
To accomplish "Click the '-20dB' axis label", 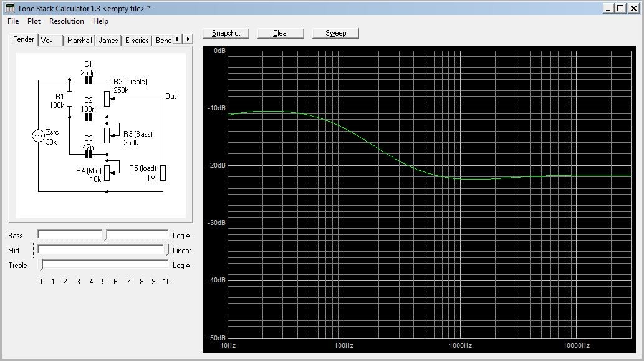I will (216, 165).
